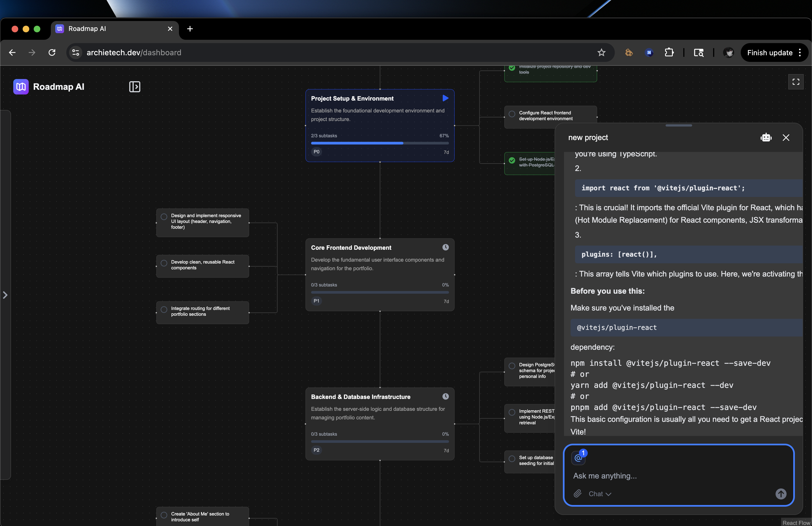Toggle the sidebar panel icon beside Roadmap AI
The image size is (812, 526).
coord(135,87)
